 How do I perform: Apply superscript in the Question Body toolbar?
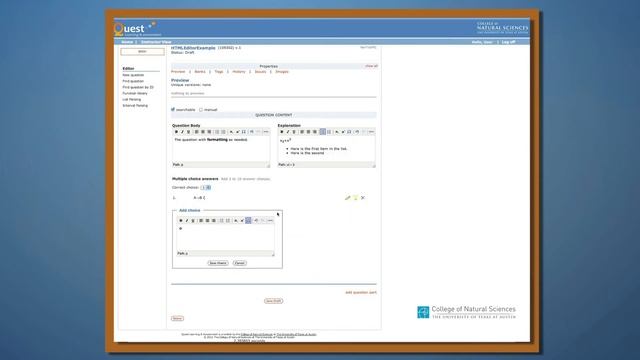(x=238, y=132)
